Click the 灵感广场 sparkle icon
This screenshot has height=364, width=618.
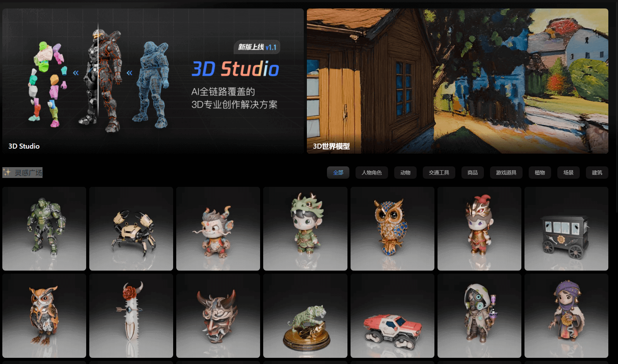point(7,172)
